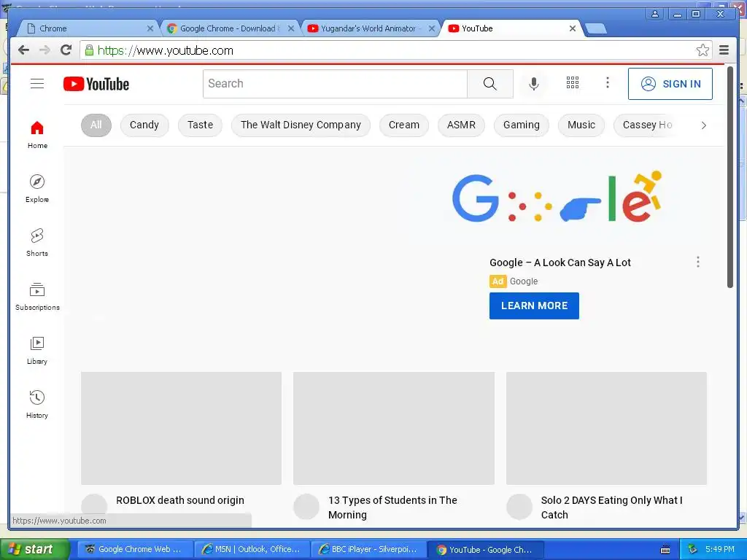747x560 pixels.
Task: Open Solo 2 DAYS Eating Only What I Catch
Action: click(612, 507)
